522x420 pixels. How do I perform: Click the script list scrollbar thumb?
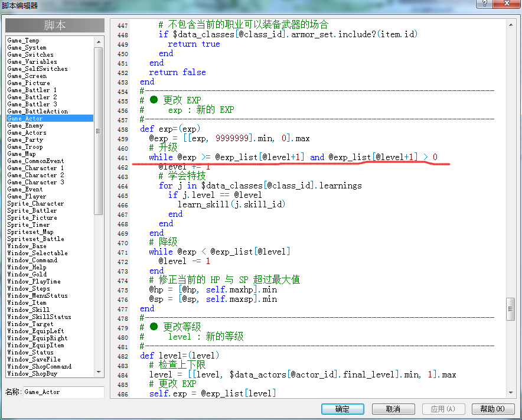(98, 131)
